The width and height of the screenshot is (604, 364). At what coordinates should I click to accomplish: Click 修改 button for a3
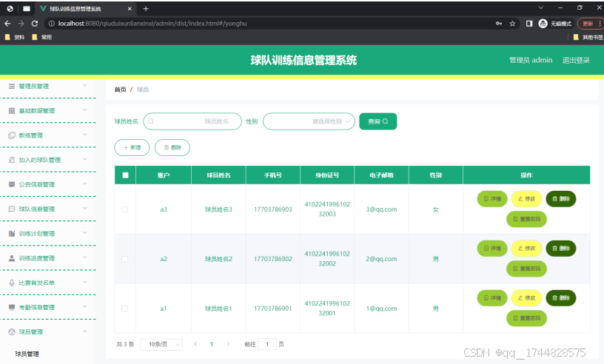[526, 199]
